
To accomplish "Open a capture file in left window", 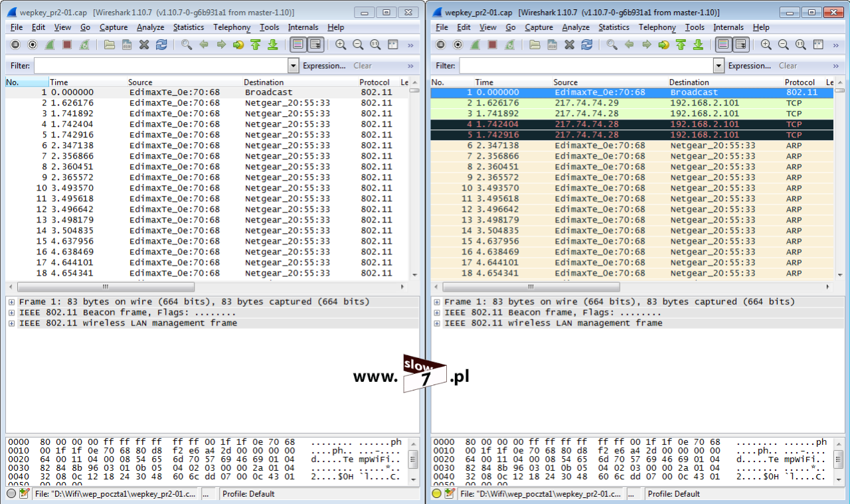I will click(x=110, y=44).
